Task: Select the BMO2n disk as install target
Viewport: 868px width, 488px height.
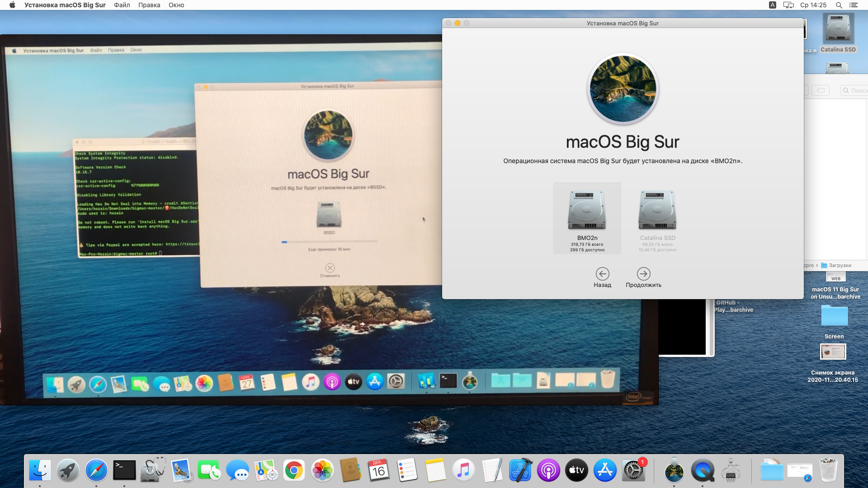Action: [x=587, y=218]
